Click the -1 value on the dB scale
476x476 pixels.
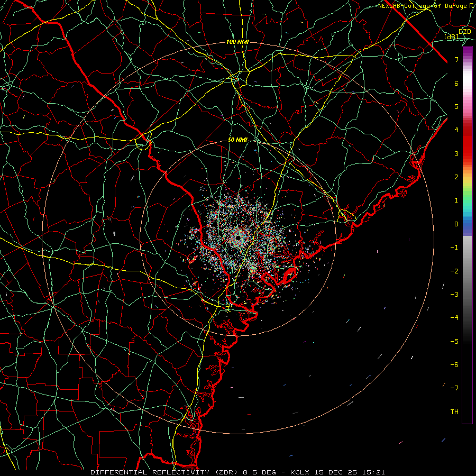click(454, 248)
